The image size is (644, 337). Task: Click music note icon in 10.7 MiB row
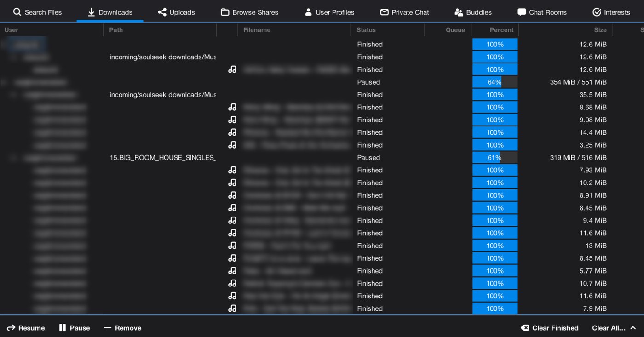point(232,283)
